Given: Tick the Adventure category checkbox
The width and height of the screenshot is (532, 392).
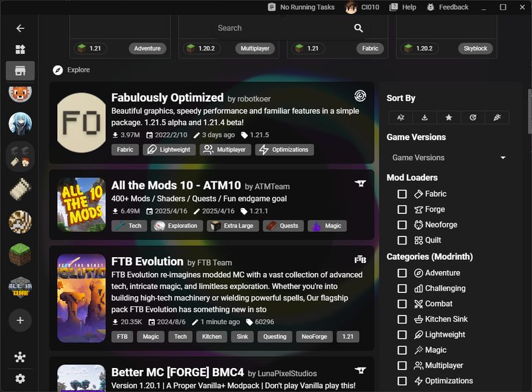Looking at the screenshot, I should [x=402, y=273].
